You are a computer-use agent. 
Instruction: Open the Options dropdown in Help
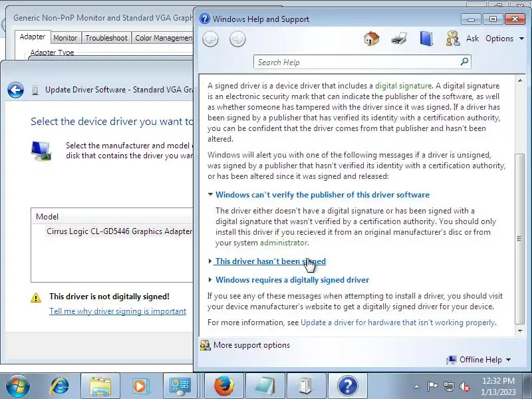505,39
